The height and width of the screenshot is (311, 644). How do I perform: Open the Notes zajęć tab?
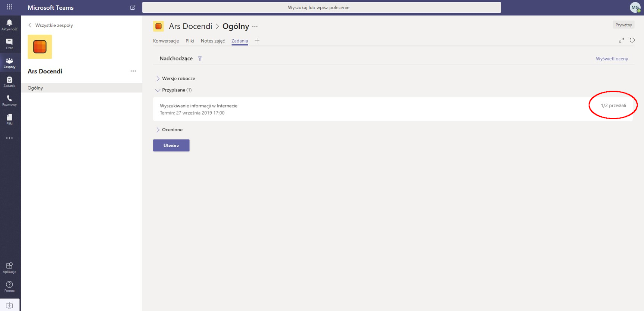213,41
